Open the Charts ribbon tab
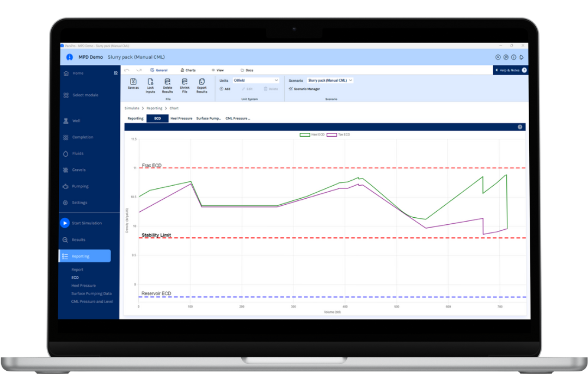The width and height of the screenshot is (588, 392). pos(188,70)
